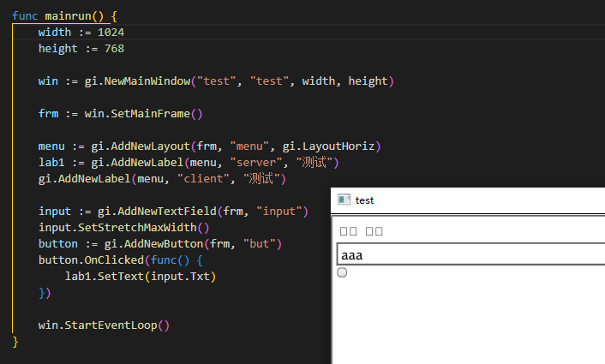This screenshot has width=605, height=364.
Task: Click the small empty button below the text field
Action: (342, 272)
